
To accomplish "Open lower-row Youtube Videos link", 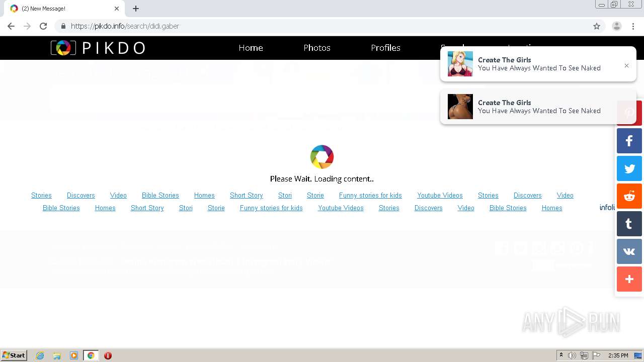I will tap(341, 208).
